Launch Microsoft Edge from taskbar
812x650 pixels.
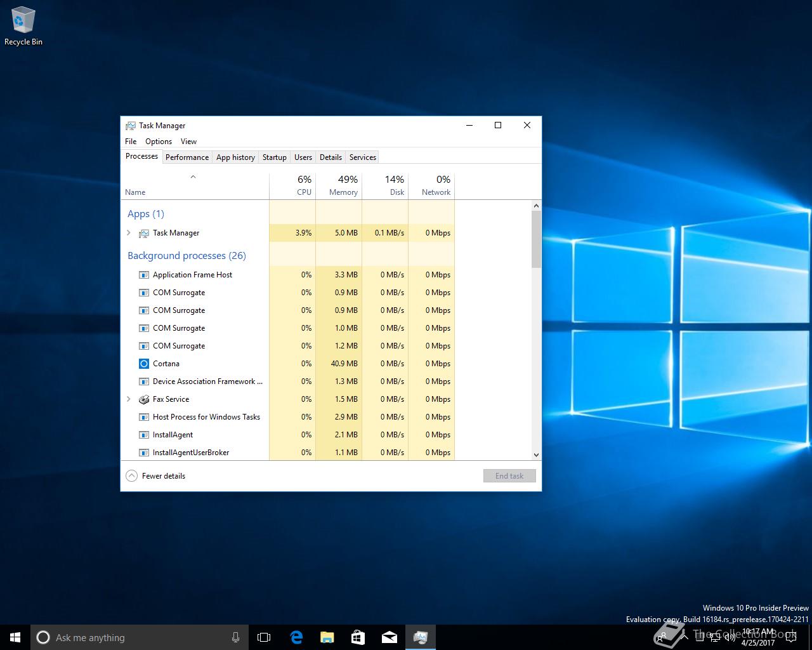[296, 637]
